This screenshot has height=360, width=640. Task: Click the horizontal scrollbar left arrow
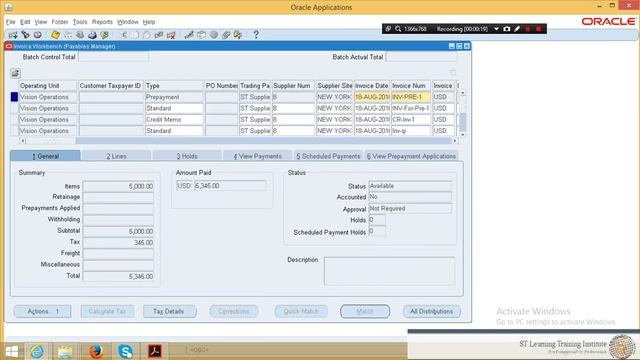pos(23,141)
